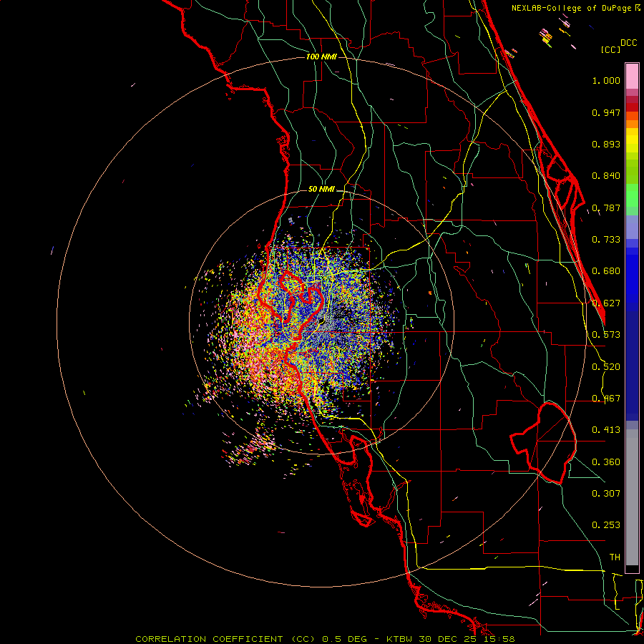
Task: Click the TH threshold label on the legend
Action: tap(615, 557)
